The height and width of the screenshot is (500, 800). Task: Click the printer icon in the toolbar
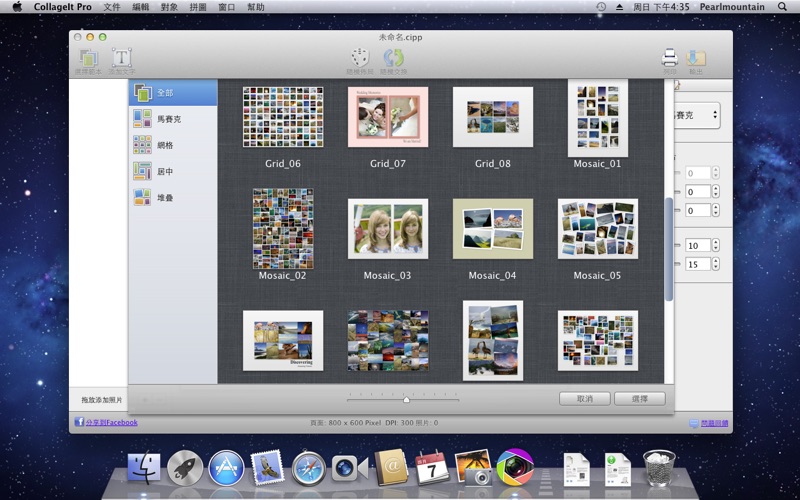tap(669, 58)
